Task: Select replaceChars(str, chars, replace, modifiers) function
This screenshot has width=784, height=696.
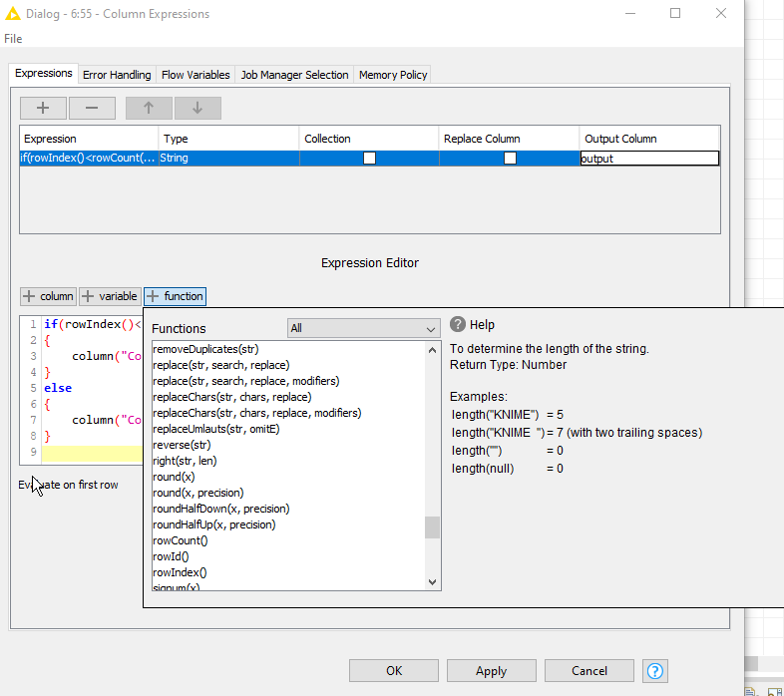Action: [x=288, y=413]
